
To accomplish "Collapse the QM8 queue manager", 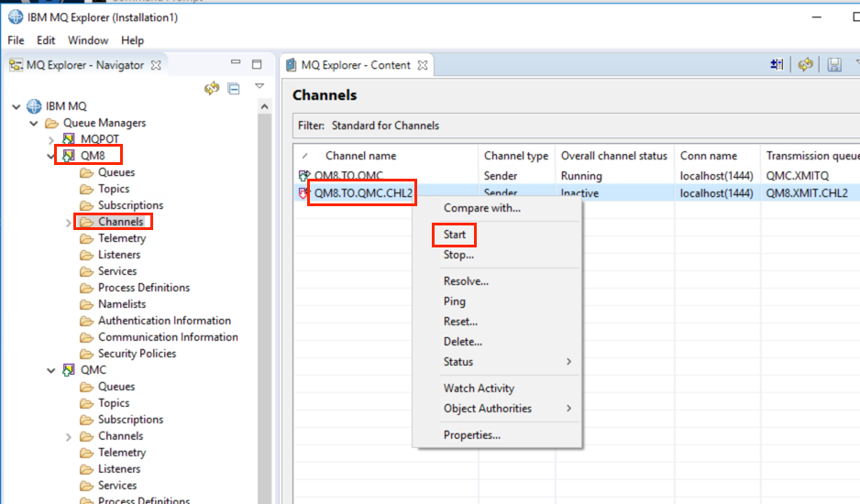I will 51,157.
